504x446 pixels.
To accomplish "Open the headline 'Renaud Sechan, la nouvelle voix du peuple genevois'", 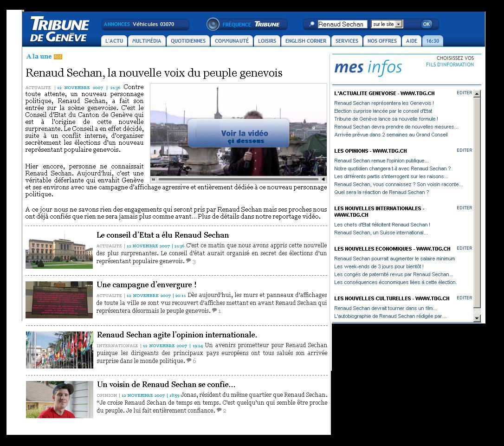I will [x=154, y=73].
